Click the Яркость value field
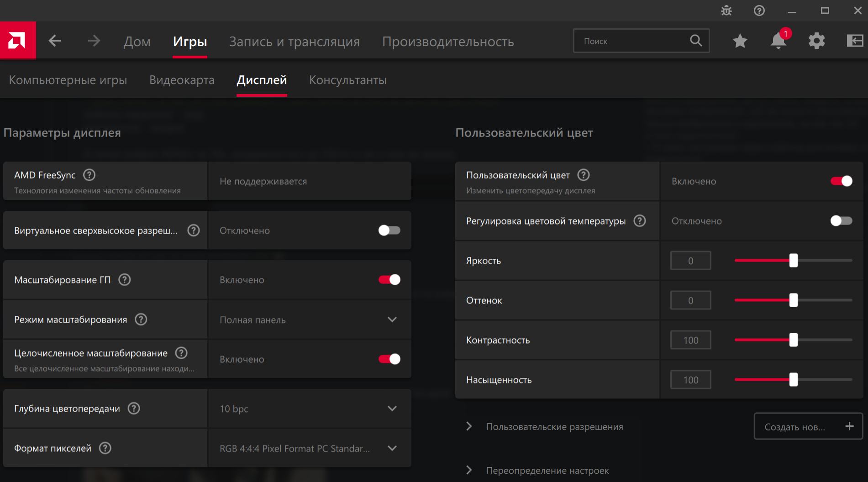The width and height of the screenshot is (868, 482). tap(691, 261)
